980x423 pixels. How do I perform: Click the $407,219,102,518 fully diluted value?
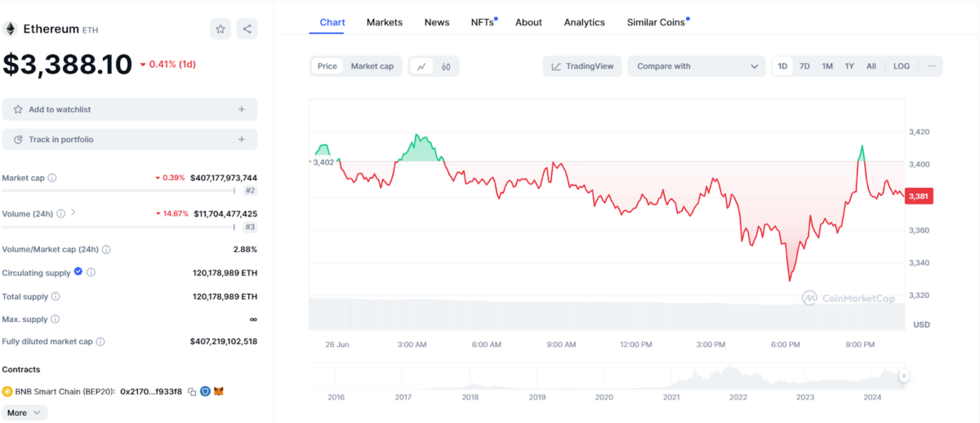(x=224, y=341)
